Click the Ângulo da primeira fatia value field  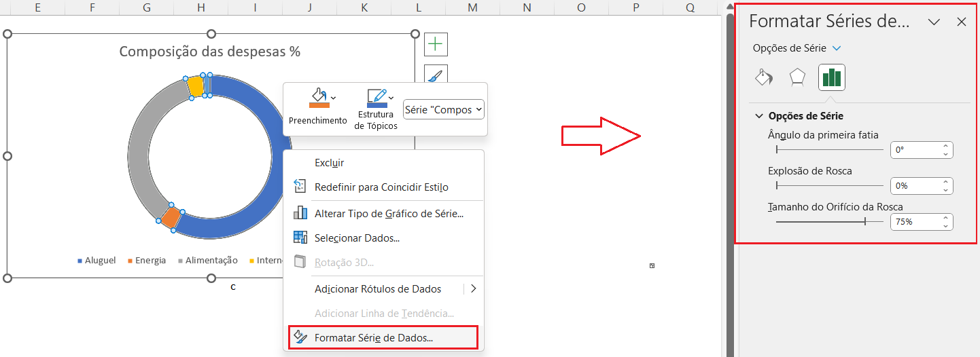tap(915, 149)
